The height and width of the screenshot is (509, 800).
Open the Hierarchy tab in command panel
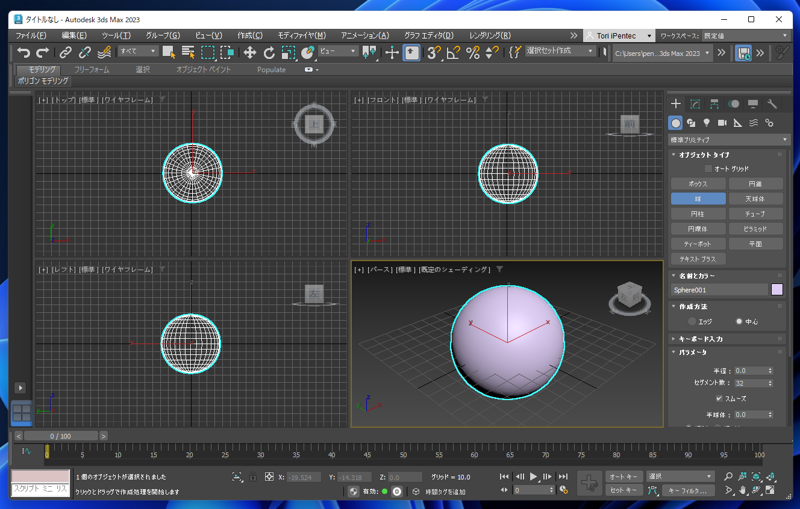coord(714,104)
